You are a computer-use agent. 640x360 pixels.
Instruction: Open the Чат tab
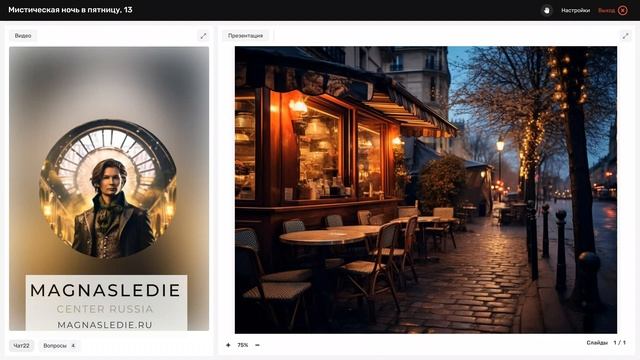(x=21, y=346)
